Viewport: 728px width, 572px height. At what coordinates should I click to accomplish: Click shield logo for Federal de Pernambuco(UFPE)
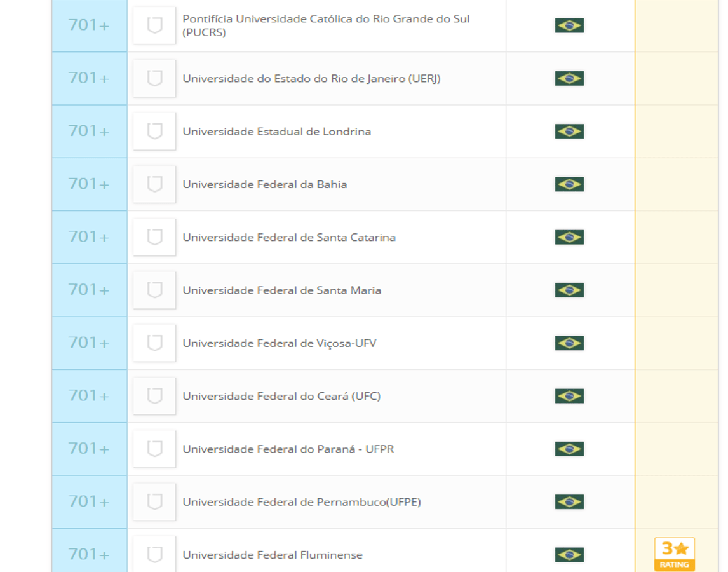pos(154,502)
